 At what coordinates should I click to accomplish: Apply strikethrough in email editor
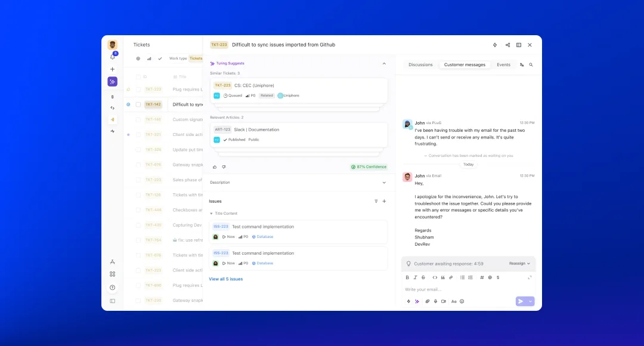click(x=423, y=277)
